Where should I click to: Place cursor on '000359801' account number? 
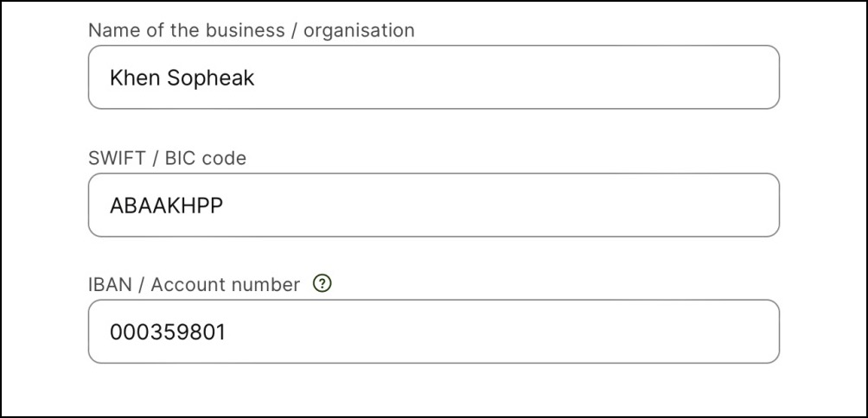(x=167, y=332)
